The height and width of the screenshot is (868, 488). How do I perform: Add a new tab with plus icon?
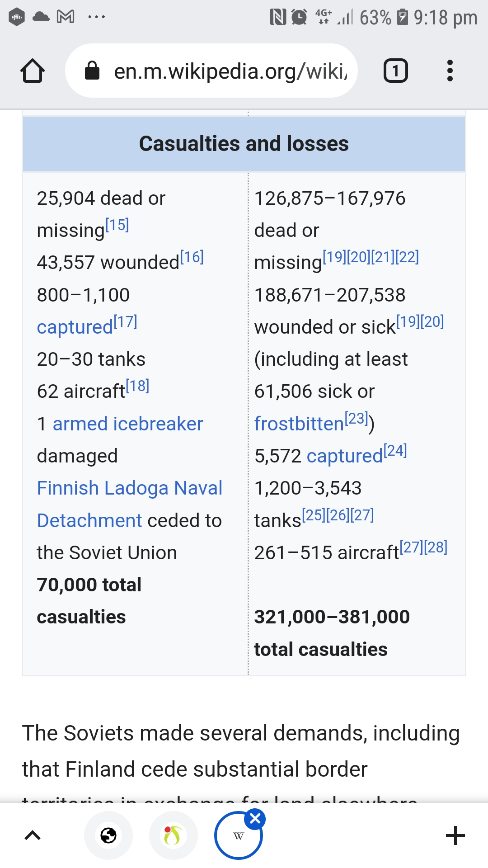point(455,835)
